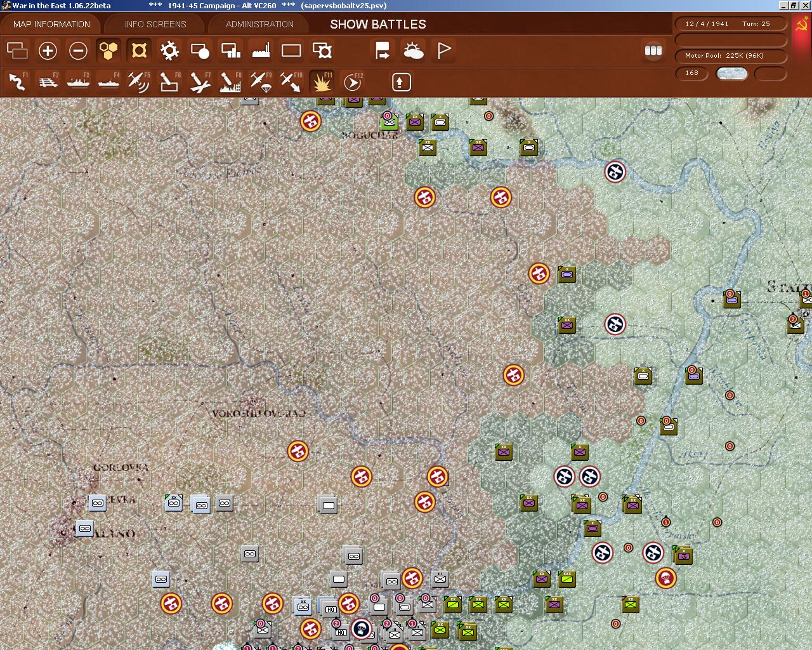
Task: Zoom out the map with minus icon
Action: pyautogui.click(x=78, y=51)
